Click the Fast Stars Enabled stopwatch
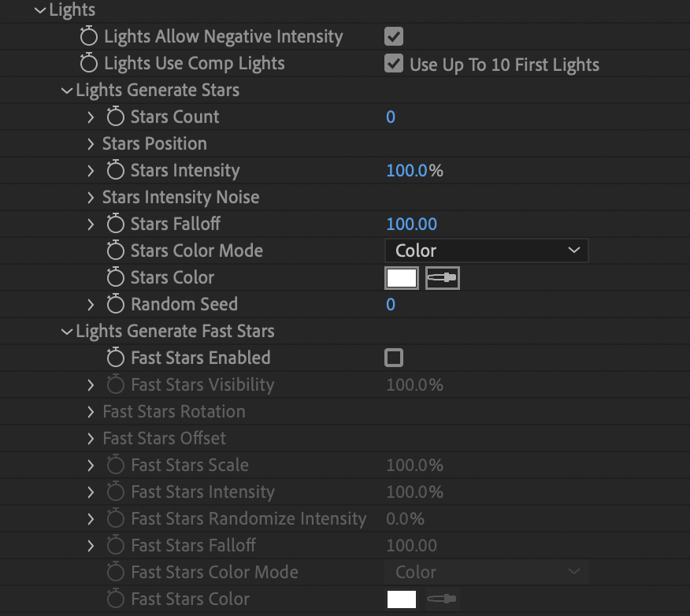Image resolution: width=690 pixels, height=616 pixels. [115, 358]
